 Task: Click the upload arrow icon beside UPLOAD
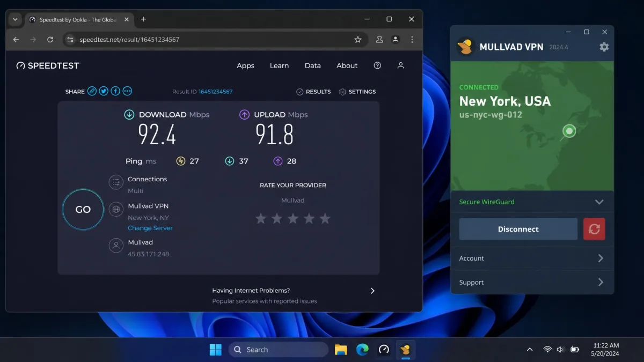[x=244, y=114]
